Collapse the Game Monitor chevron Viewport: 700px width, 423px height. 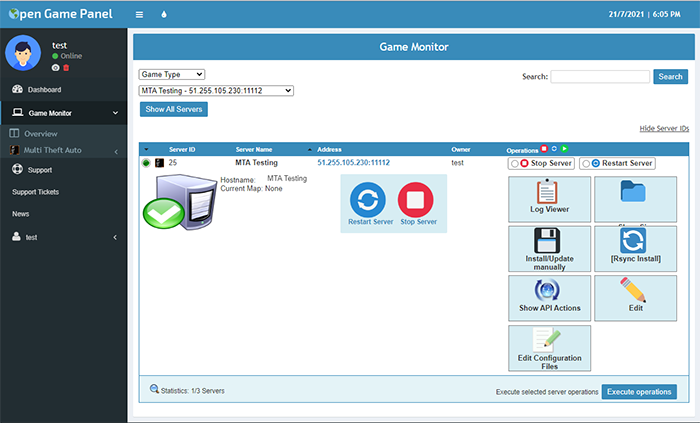116,113
